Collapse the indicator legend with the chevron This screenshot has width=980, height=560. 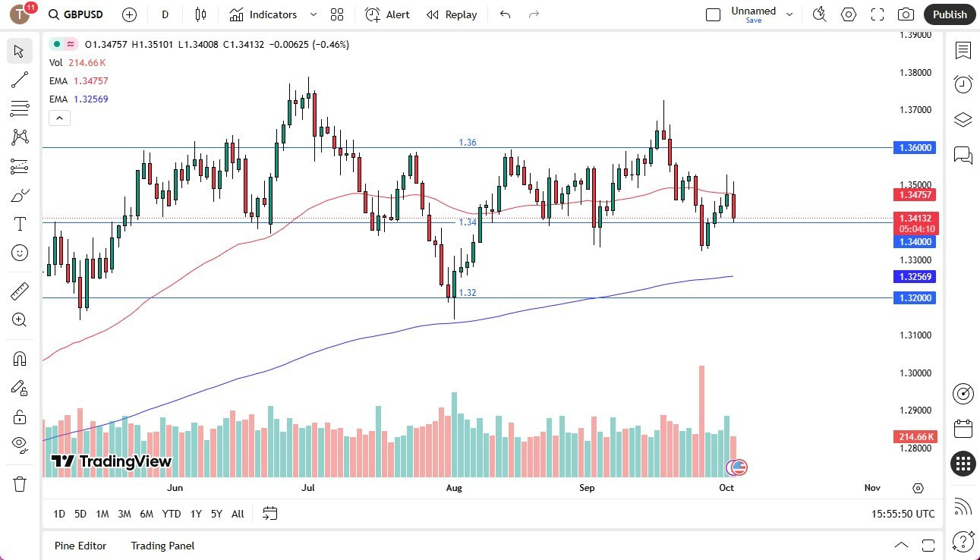[59, 118]
